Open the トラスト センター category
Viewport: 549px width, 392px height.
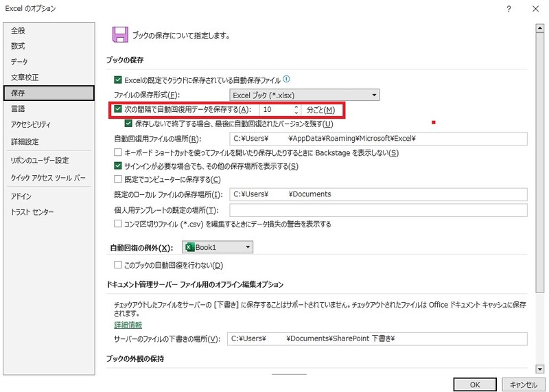coord(49,212)
